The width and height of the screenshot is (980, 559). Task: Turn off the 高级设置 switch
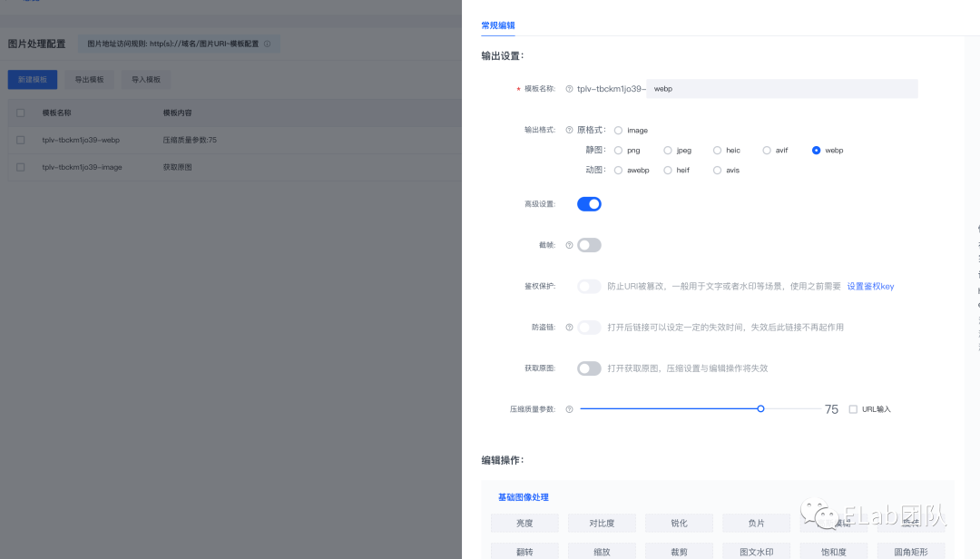589,204
